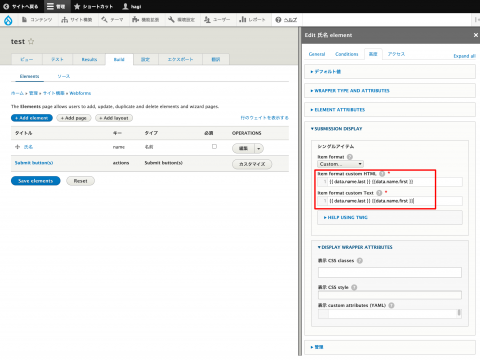Click the Item format help icon

pyautogui.click(x=350, y=157)
